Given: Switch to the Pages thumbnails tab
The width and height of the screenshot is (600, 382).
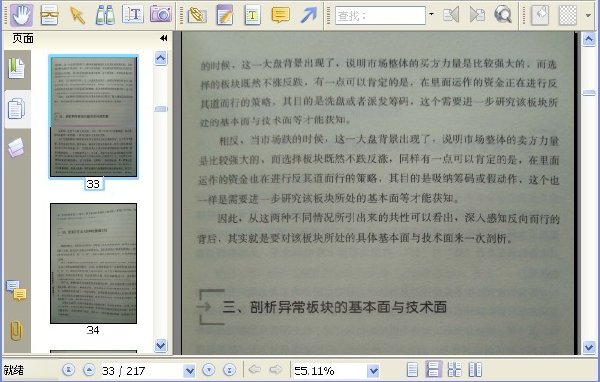Looking at the screenshot, I should pos(16,109).
